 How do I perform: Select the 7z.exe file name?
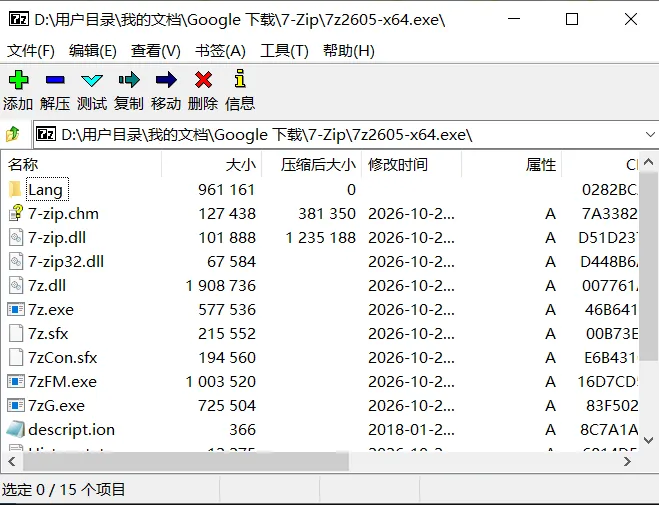[51, 310]
